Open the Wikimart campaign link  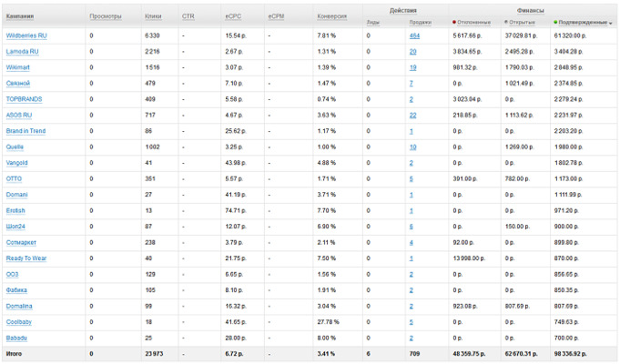point(18,67)
